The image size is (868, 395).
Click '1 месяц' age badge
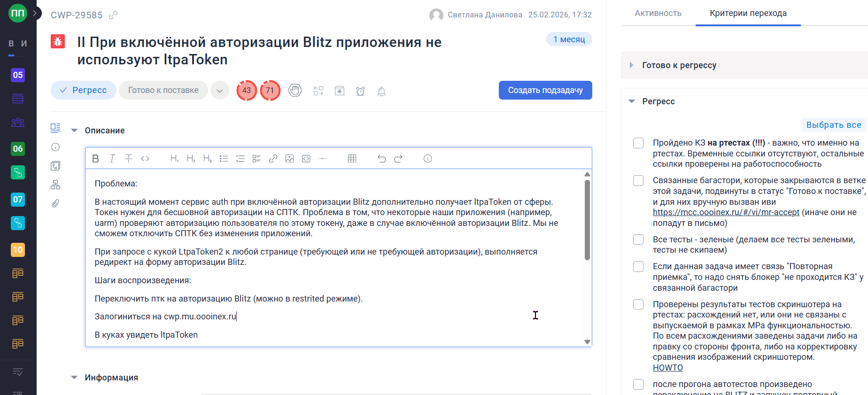[x=569, y=39]
